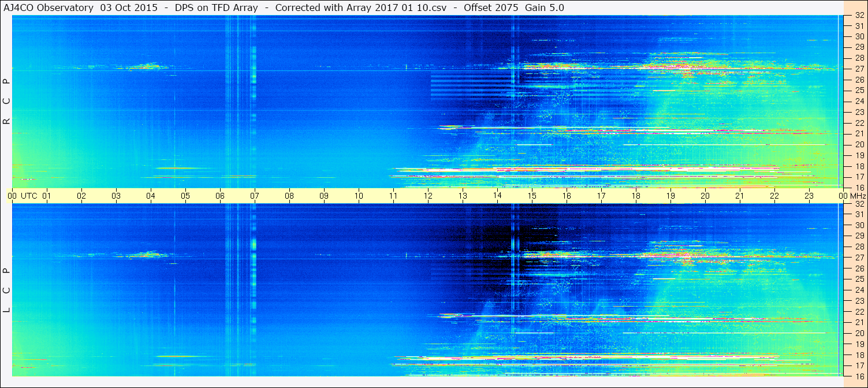Image resolution: width=868 pixels, height=388 pixels.
Task: Click the "Gain 5.0" value in header
Action: (x=545, y=8)
